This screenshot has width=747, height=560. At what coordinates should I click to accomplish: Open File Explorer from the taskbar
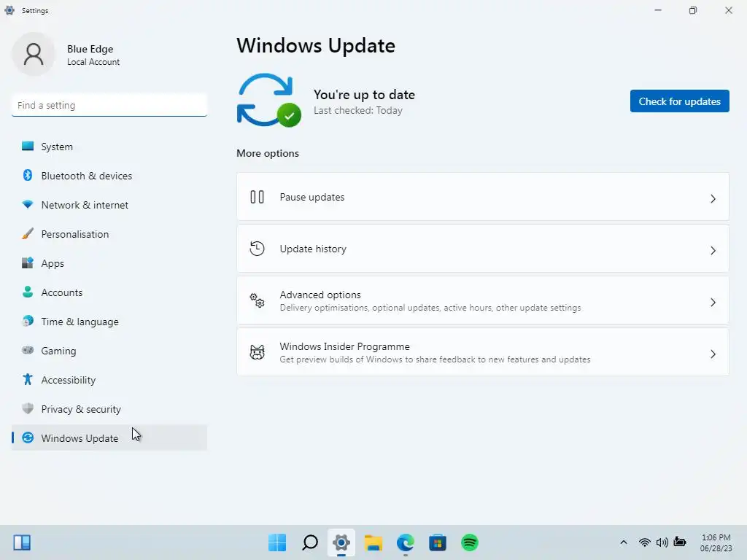point(373,542)
